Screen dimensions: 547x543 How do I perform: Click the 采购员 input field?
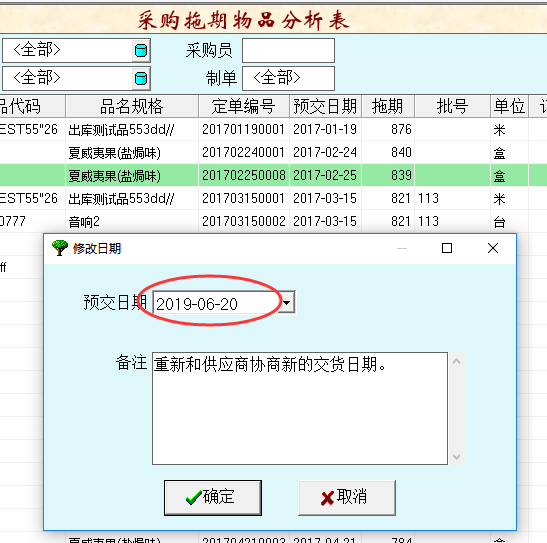pyautogui.click(x=288, y=51)
